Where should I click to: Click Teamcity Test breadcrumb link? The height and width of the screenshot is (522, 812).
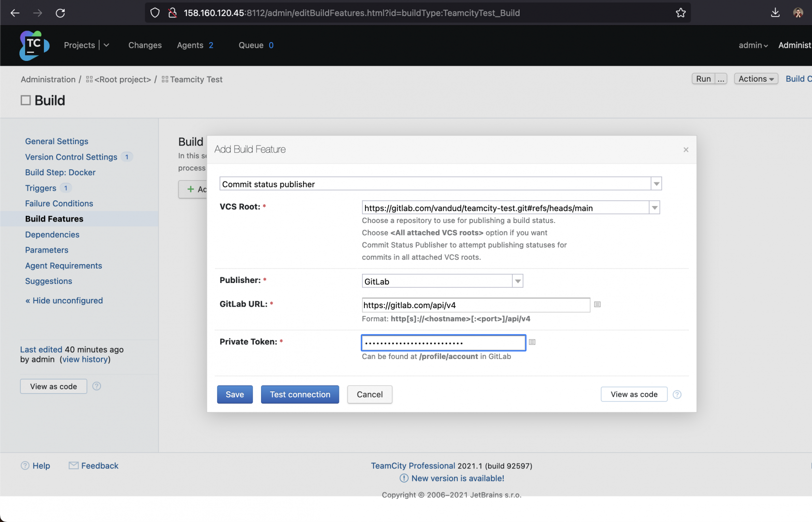point(196,79)
